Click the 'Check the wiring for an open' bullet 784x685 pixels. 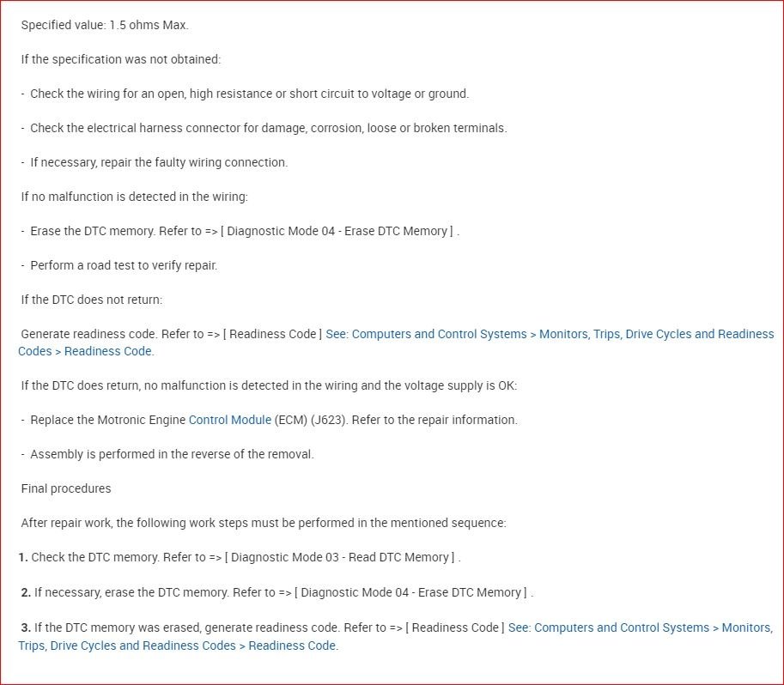click(x=249, y=94)
